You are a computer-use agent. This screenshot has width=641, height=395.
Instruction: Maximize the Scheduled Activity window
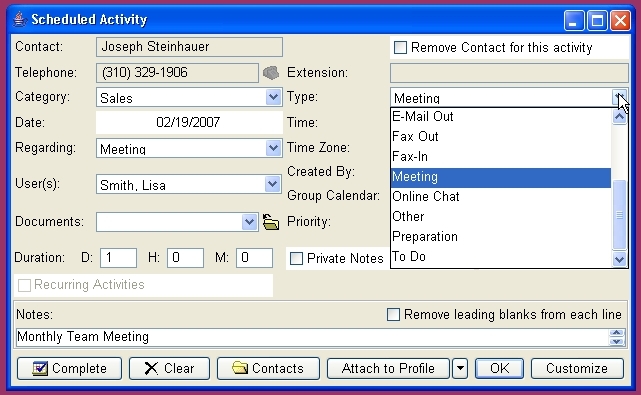597,20
